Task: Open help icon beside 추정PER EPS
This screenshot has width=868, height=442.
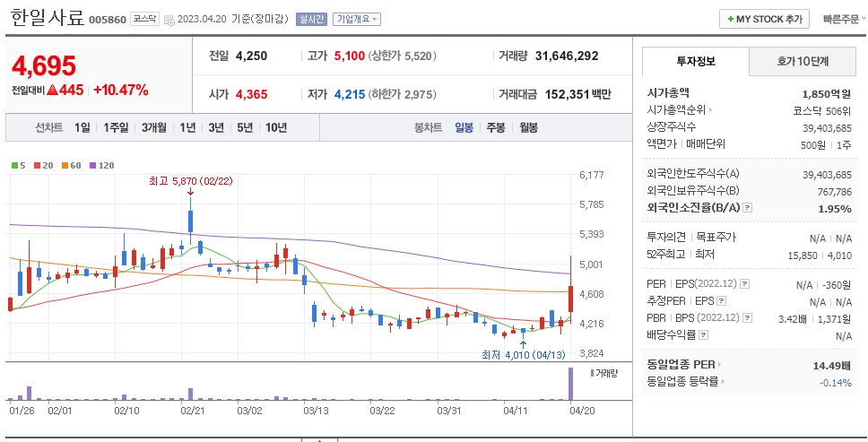Action: point(721,301)
